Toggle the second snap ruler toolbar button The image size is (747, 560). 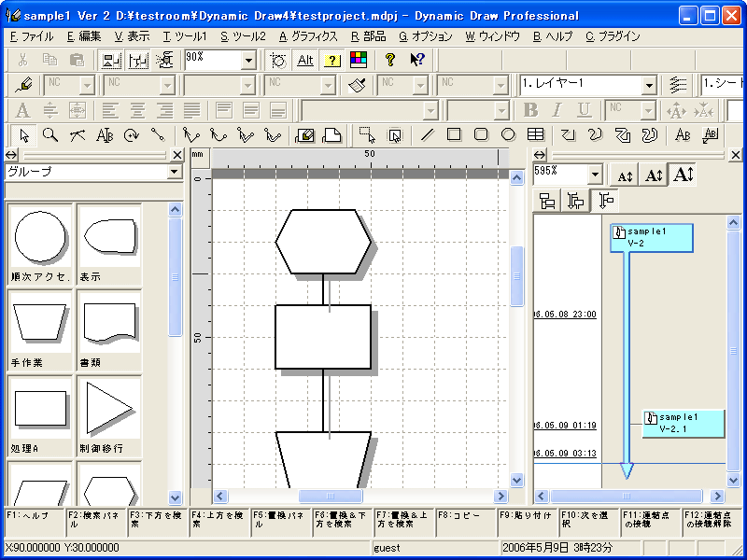point(138,60)
